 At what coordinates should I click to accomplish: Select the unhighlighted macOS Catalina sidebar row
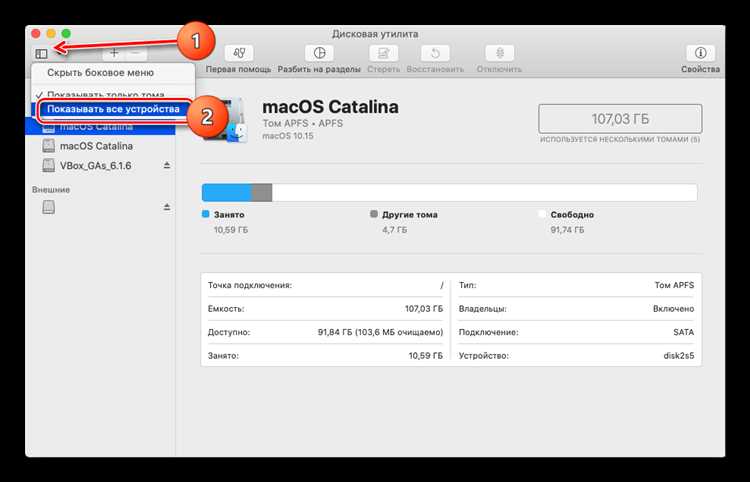(100, 145)
